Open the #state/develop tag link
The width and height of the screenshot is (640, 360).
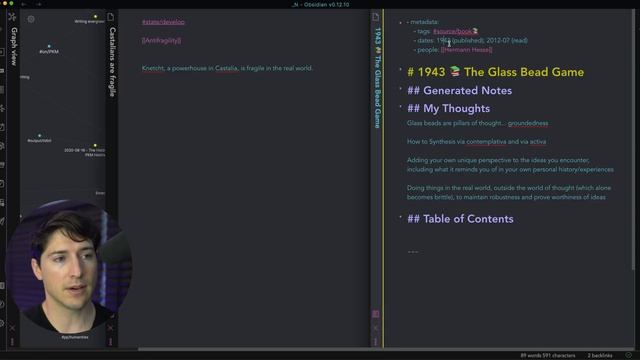click(163, 22)
